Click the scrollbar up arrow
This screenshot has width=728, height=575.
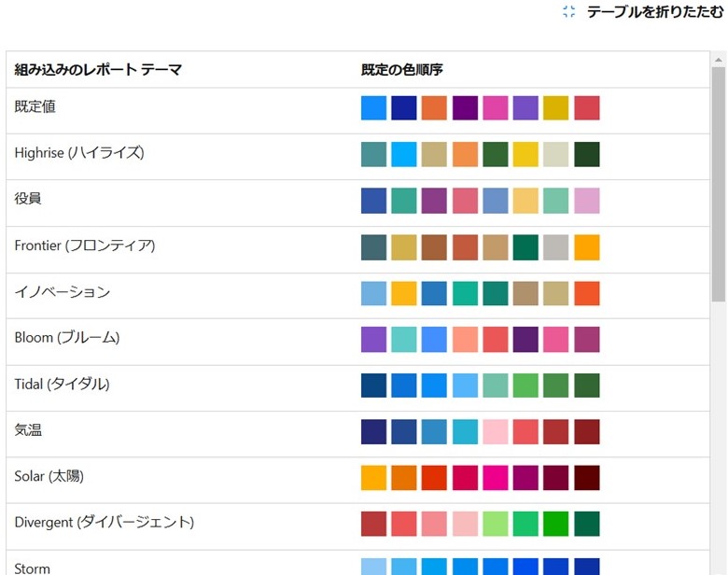[x=719, y=60]
